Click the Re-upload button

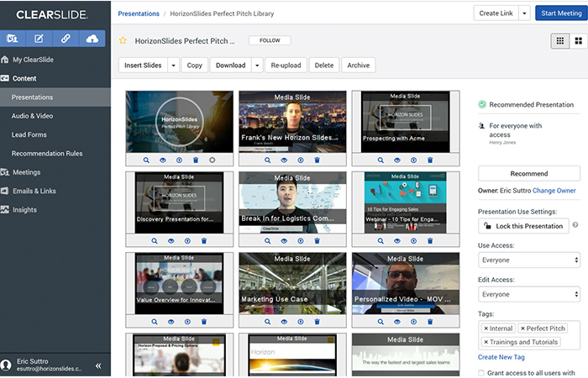click(286, 66)
